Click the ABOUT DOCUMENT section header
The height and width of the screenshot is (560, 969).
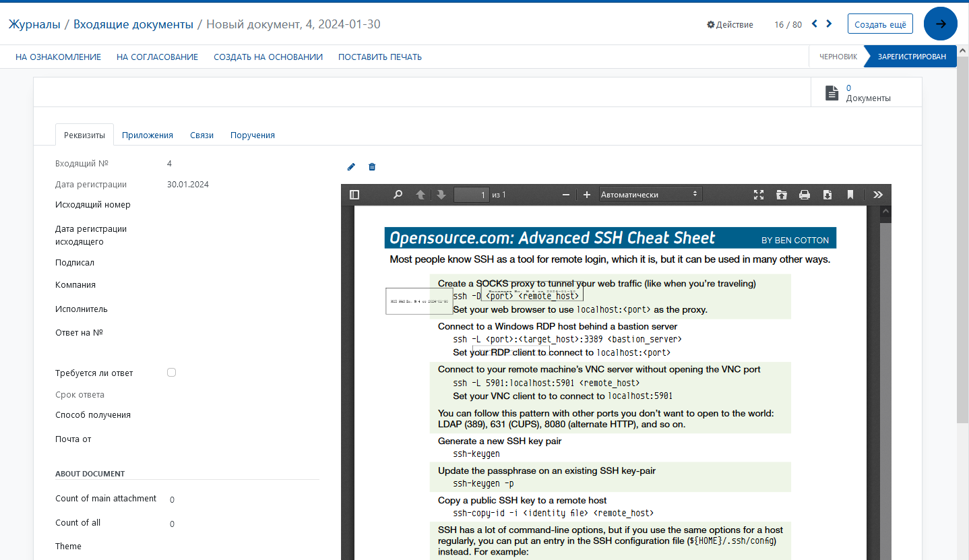(90, 474)
